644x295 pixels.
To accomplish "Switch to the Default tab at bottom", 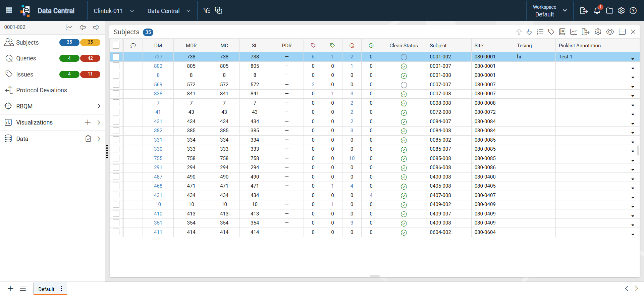I will (x=46, y=289).
